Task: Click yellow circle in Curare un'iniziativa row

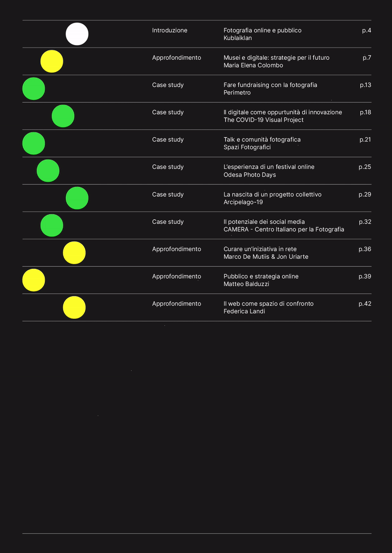Action: coord(74,253)
